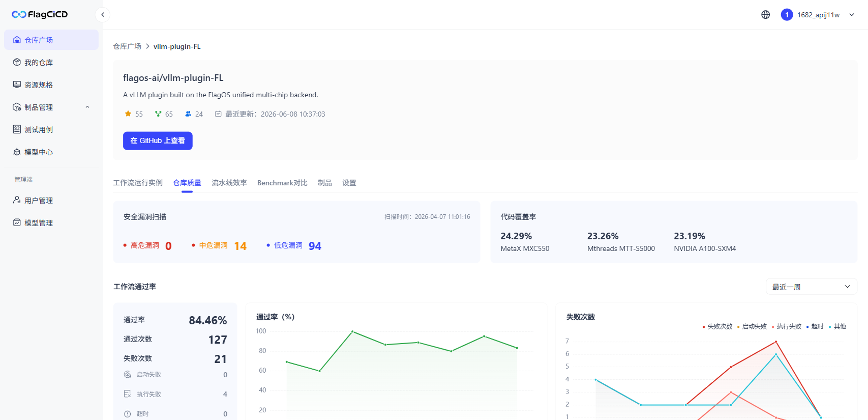Switch to the Benchmark对比 tab
The height and width of the screenshot is (420, 868).
pyautogui.click(x=282, y=183)
